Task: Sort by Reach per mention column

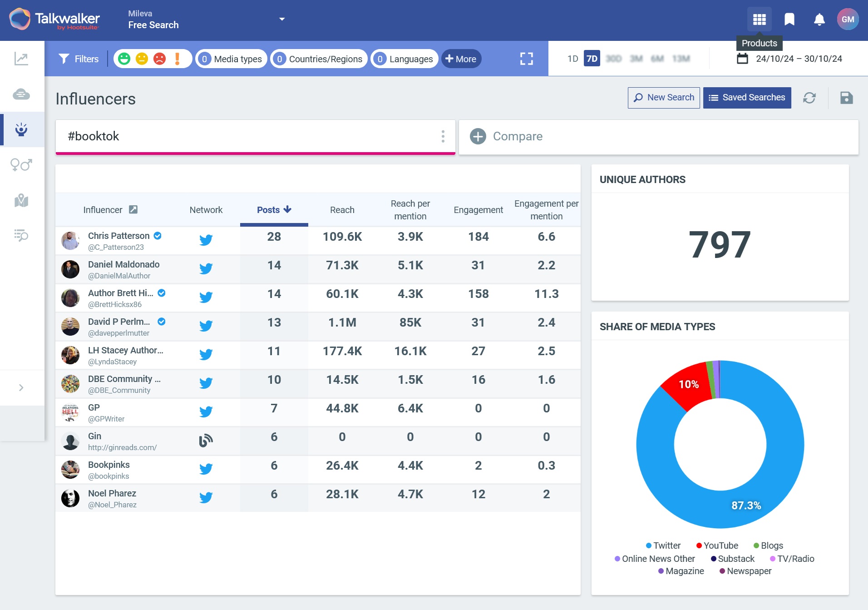Action: coord(410,210)
